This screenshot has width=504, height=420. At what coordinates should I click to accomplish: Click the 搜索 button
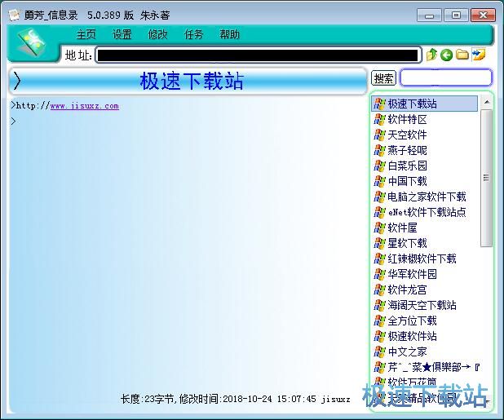[x=383, y=78]
